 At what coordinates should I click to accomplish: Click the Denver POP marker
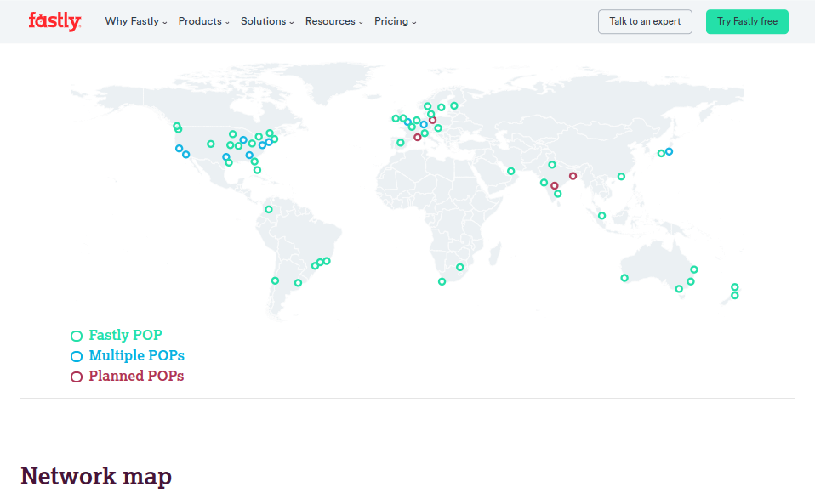tap(210, 144)
